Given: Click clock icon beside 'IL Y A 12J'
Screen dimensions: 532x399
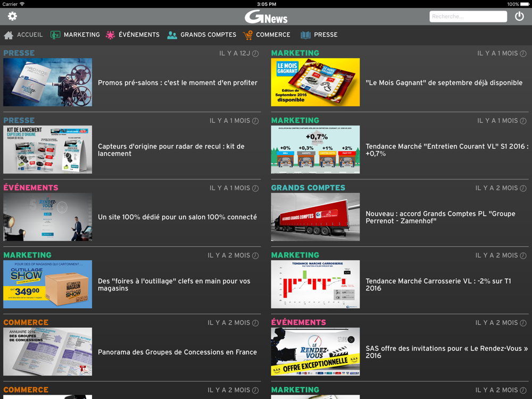Looking at the screenshot, I should [255, 54].
